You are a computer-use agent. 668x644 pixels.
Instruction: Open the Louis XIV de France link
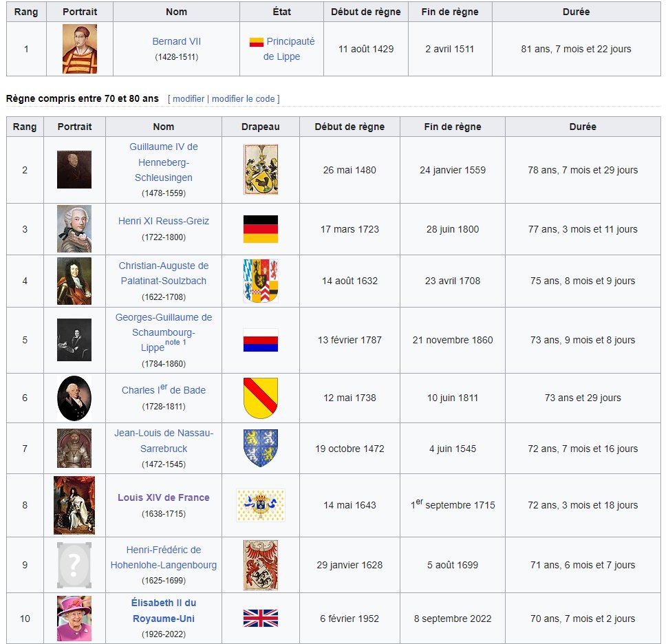click(164, 497)
